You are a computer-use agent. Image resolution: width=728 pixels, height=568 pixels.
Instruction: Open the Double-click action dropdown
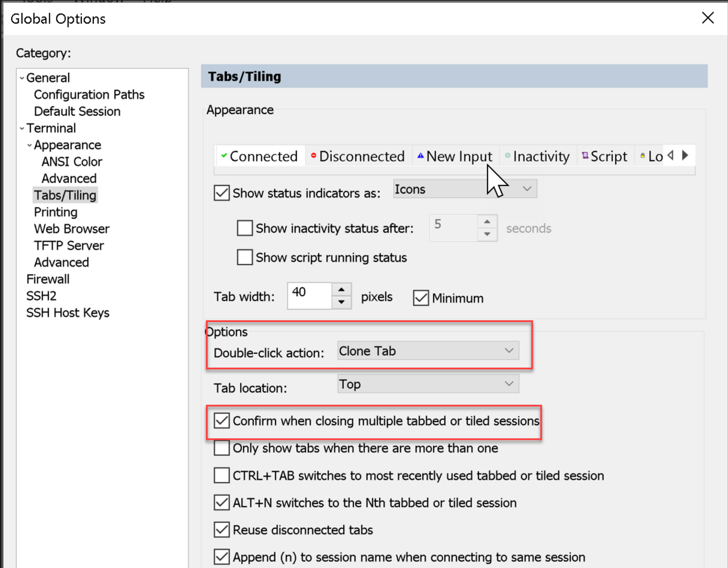(428, 351)
